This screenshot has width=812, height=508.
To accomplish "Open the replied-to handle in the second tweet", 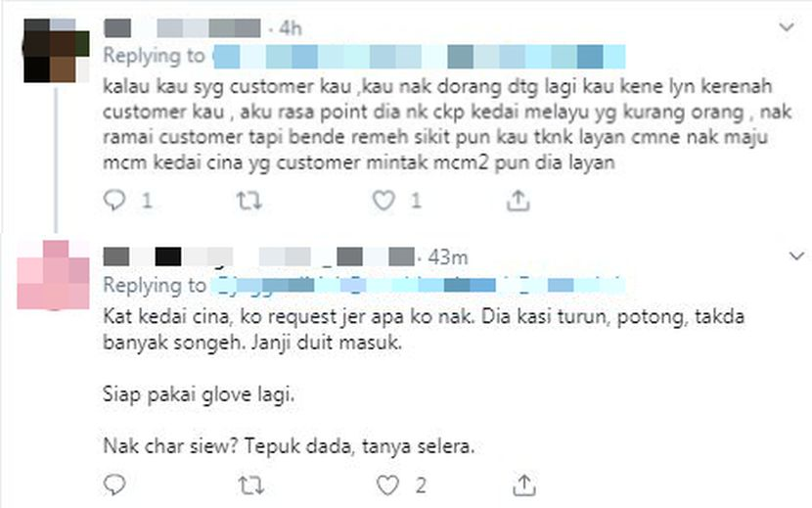I will coord(419,285).
